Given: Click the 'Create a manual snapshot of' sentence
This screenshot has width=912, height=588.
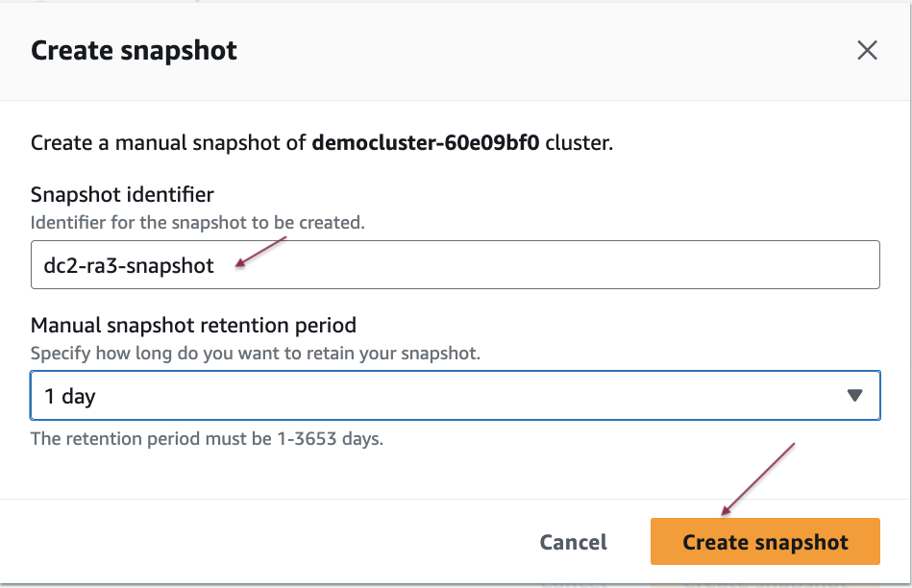Looking at the screenshot, I should coord(169,144).
